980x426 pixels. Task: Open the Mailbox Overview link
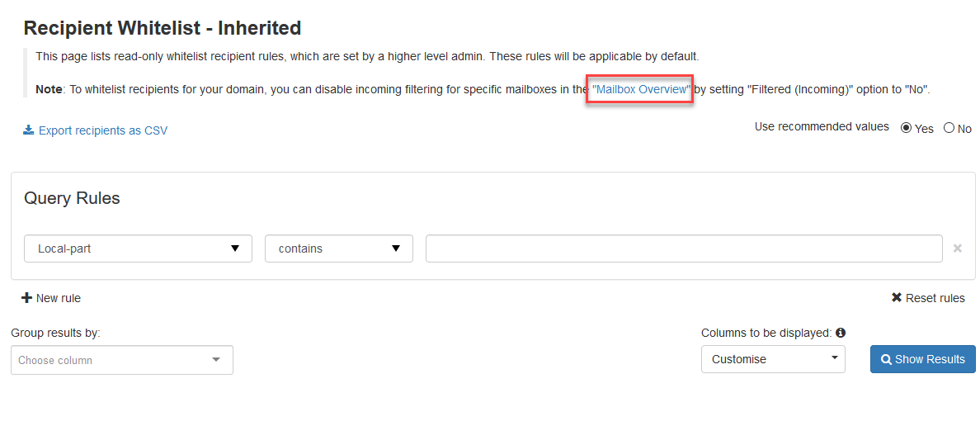click(640, 89)
